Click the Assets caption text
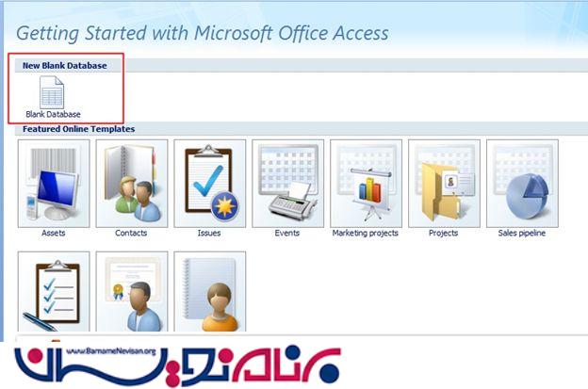This screenshot has width=588, height=389. [54, 233]
